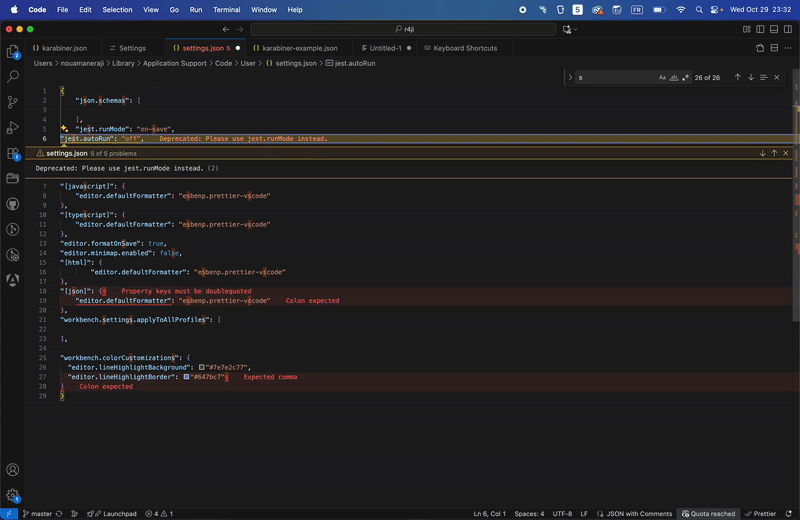Open the Terminal menu
This screenshot has width=800, height=520.
pos(226,9)
